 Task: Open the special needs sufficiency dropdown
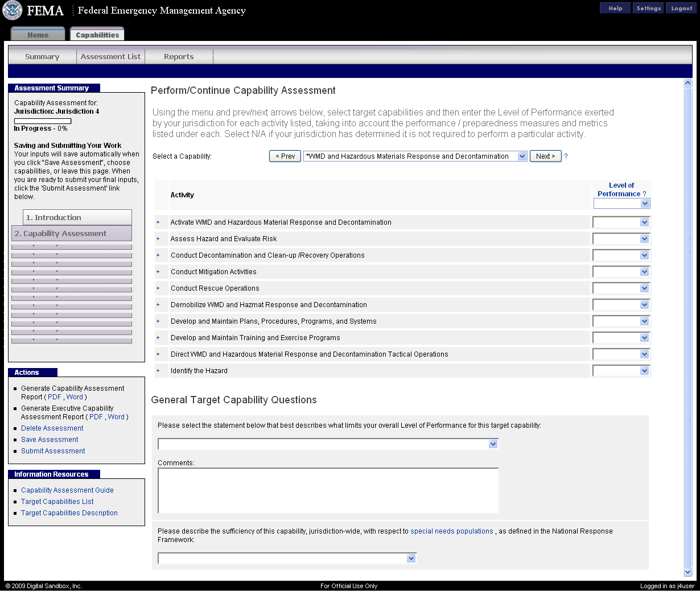click(x=287, y=559)
